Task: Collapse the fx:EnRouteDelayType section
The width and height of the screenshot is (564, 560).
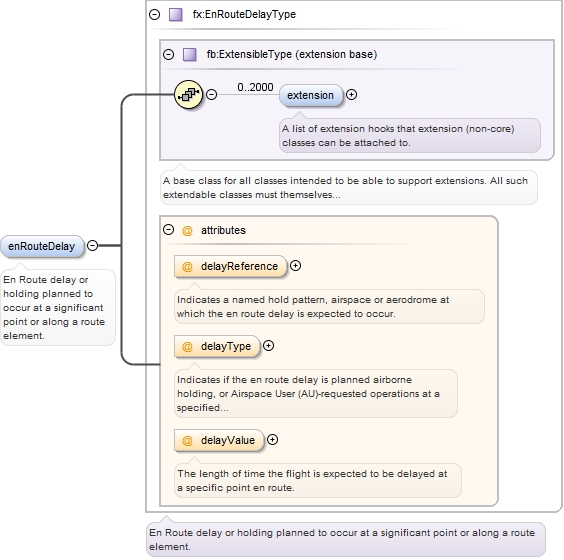Action: pos(155,14)
